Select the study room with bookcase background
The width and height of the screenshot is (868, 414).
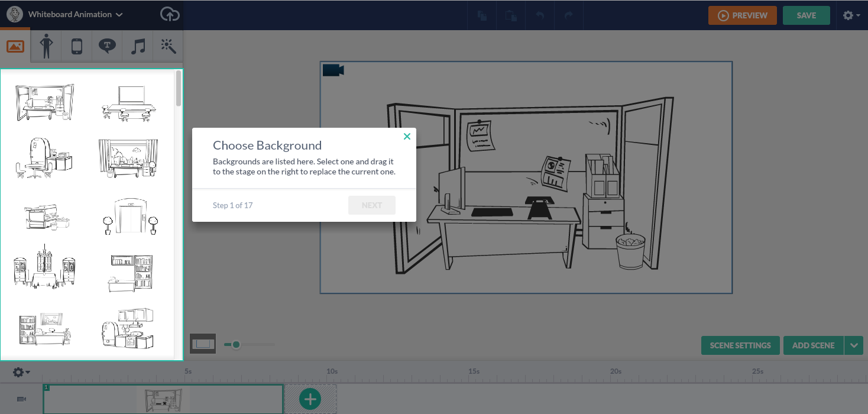coord(45,329)
